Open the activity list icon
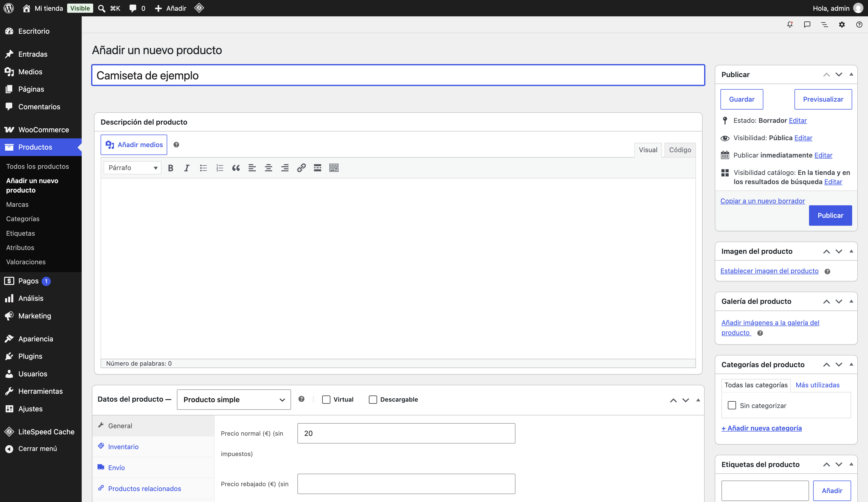 point(824,25)
